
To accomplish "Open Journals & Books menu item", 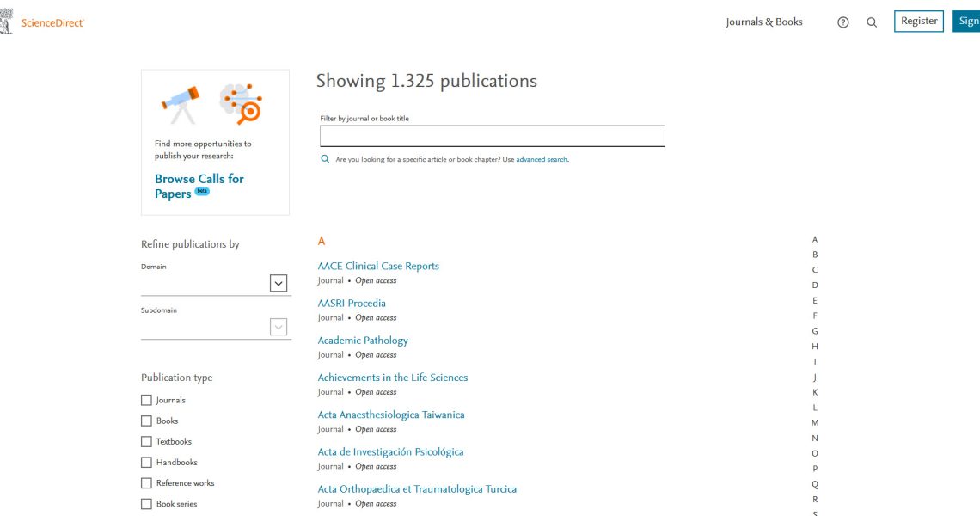I will pos(763,22).
